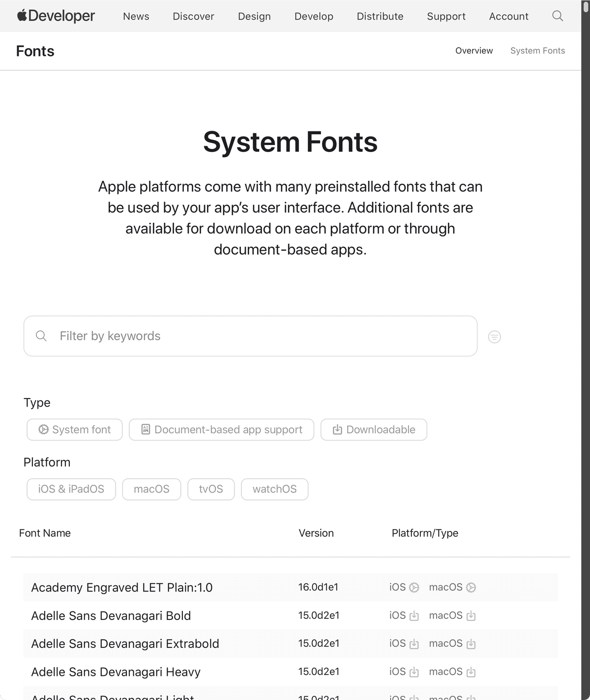Viewport: 590px width, 700px height.
Task: Click macOS download icon for Adelle Sans Devanagari Extrabold
Action: [x=471, y=643]
